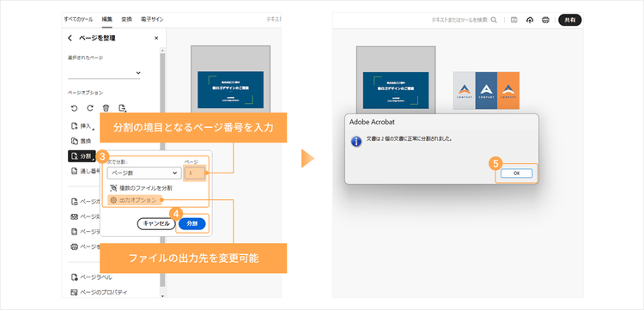Click テキストまたはツールを検索 search field

(x=459, y=20)
